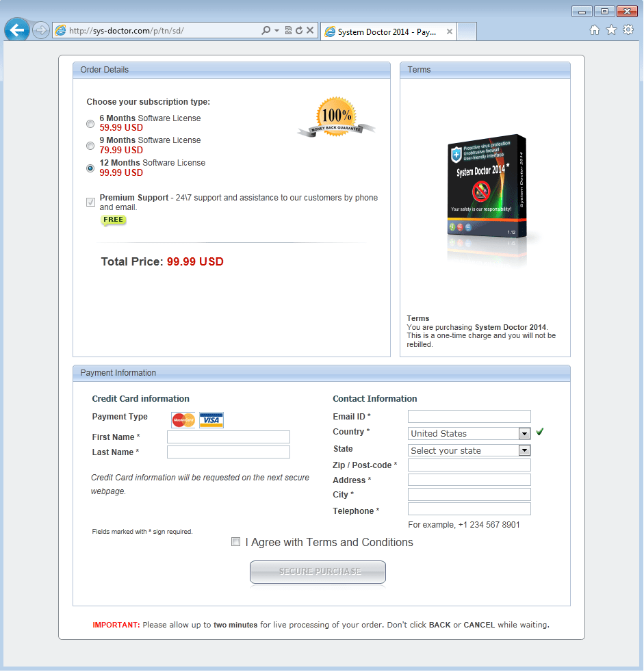Click the Telephone input field
This screenshot has height=672, width=644.
click(x=469, y=509)
